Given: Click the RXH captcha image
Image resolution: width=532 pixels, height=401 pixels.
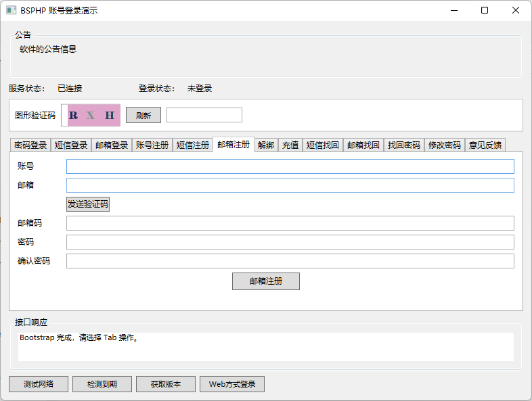Looking at the screenshot, I should click(x=91, y=115).
